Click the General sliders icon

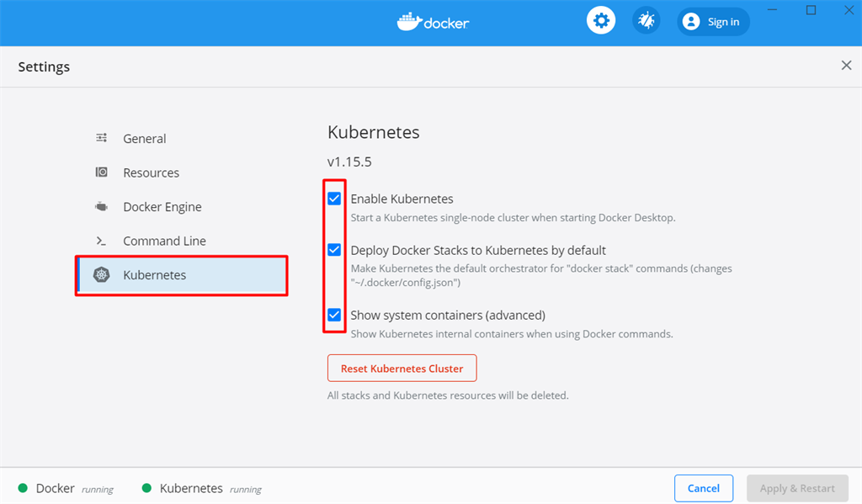tap(102, 138)
